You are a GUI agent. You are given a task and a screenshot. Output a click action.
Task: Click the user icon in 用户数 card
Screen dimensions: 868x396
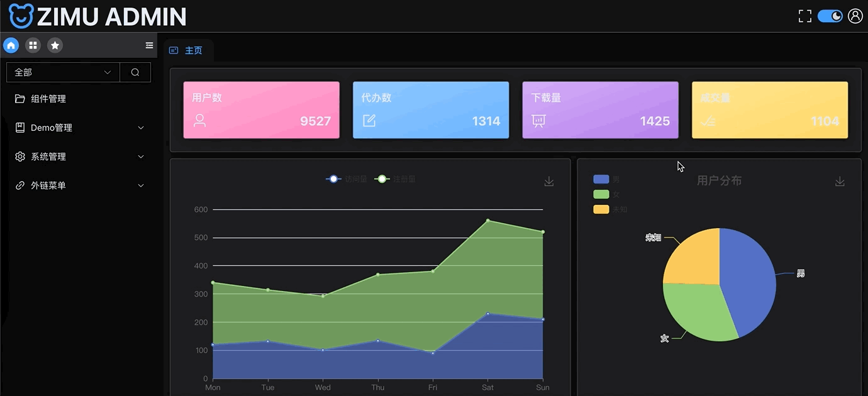click(x=199, y=121)
